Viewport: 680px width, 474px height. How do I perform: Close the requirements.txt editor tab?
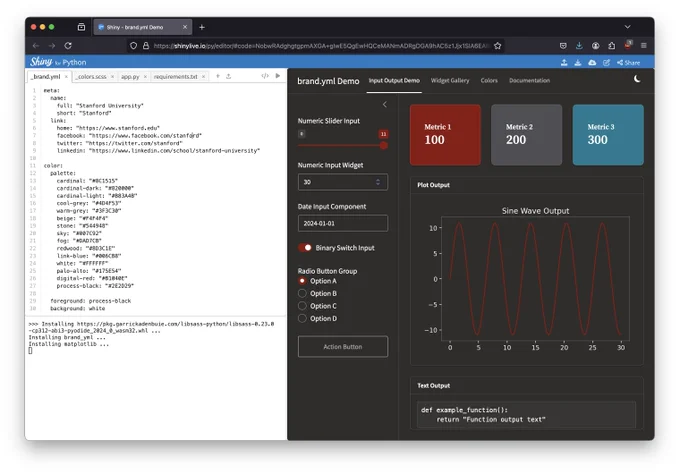point(203,77)
